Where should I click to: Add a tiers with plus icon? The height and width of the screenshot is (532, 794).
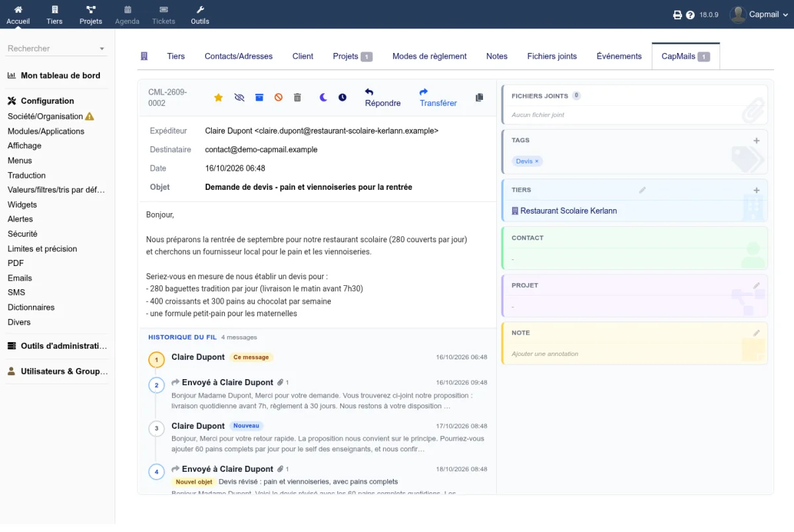click(x=756, y=190)
